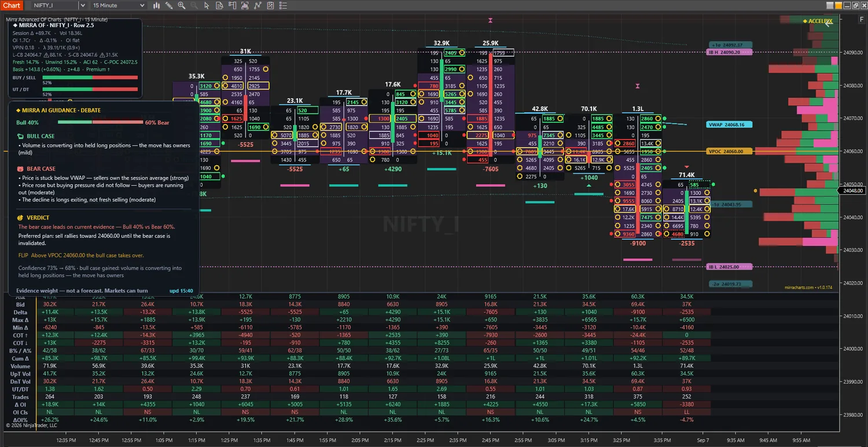Viewport: 868px width, 447px height.
Task: Click the current price marker 24048.00
Action: (853, 190)
